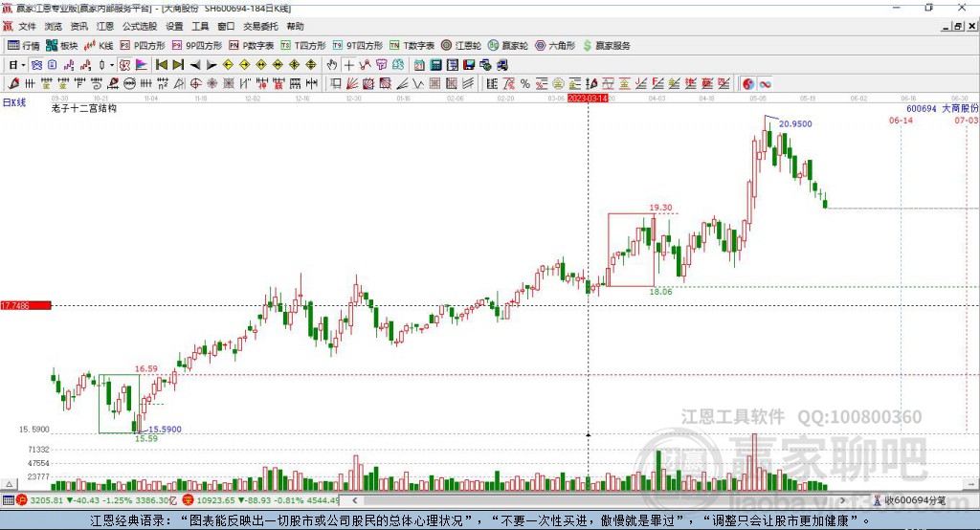Open the T四方形 tool

(x=303, y=46)
